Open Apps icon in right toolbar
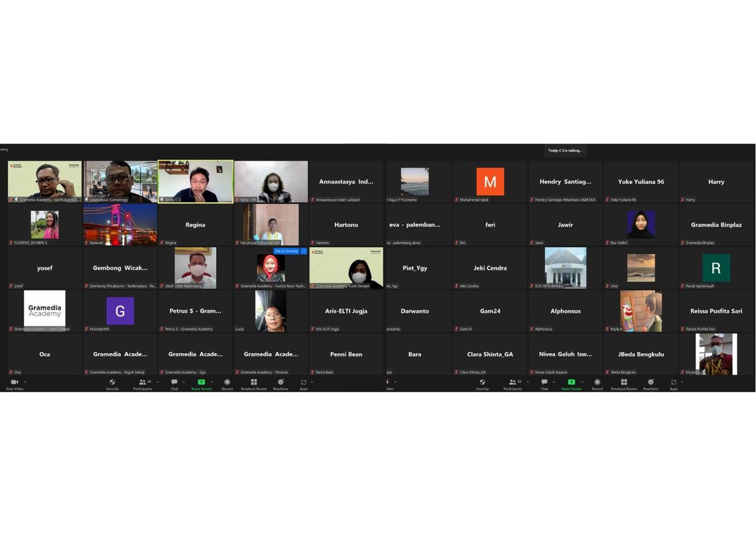Image resolution: width=756 pixels, height=536 pixels. coord(673,383)
